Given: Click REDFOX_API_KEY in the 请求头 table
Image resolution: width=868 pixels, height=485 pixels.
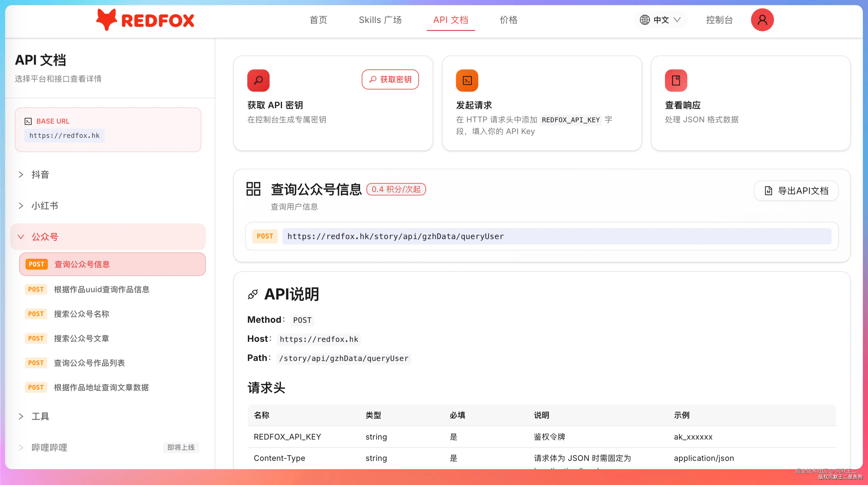Looking at the screenshot, I should click(287, 437).
